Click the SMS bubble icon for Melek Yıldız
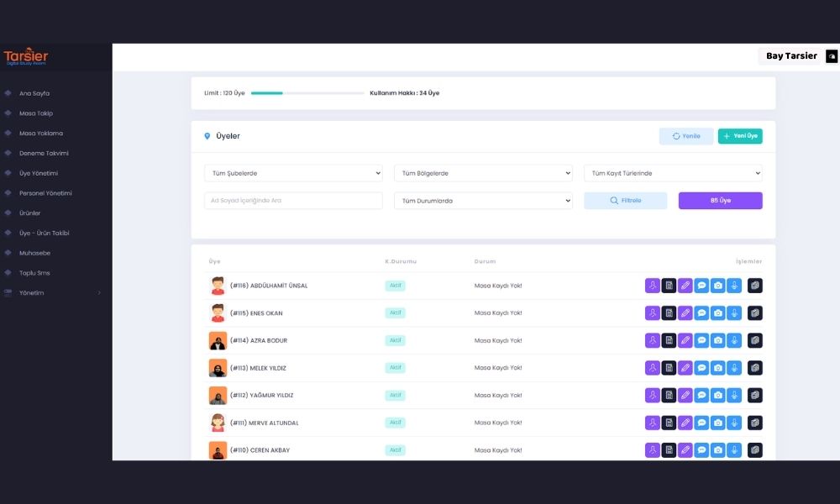 tap(701, 368)
